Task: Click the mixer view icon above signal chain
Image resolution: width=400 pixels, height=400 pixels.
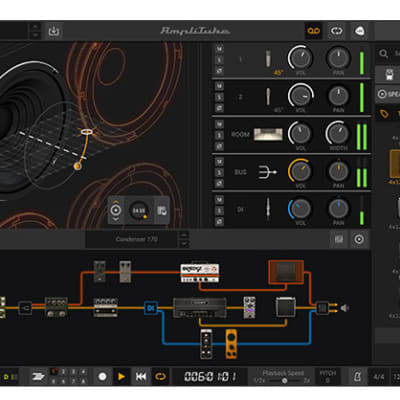Action: point(338,239)
